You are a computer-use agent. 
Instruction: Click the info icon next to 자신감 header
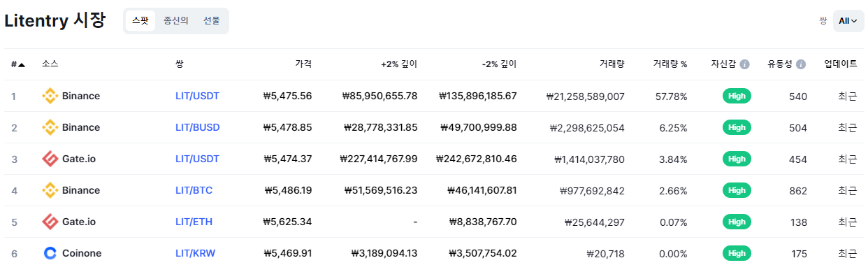(744, 64)
